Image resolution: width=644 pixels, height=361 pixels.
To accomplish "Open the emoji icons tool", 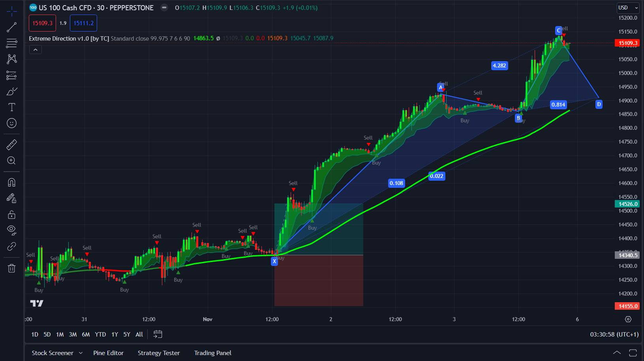I will [11, 123].
